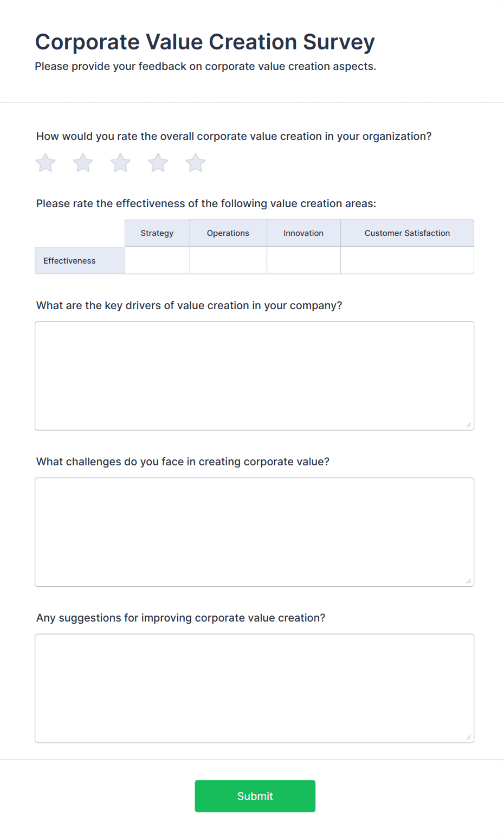Mark the Innovation cell in the matrix
The width and height of the screenshot is (504, 839).
pyautogui.click(x=303, y=260)
